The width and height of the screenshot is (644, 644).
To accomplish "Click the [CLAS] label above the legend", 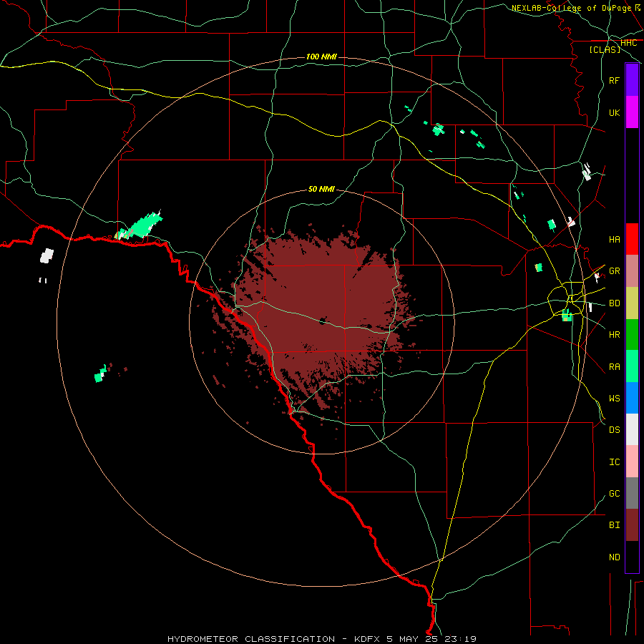I will pyautogui.click(x=605, y=49).
